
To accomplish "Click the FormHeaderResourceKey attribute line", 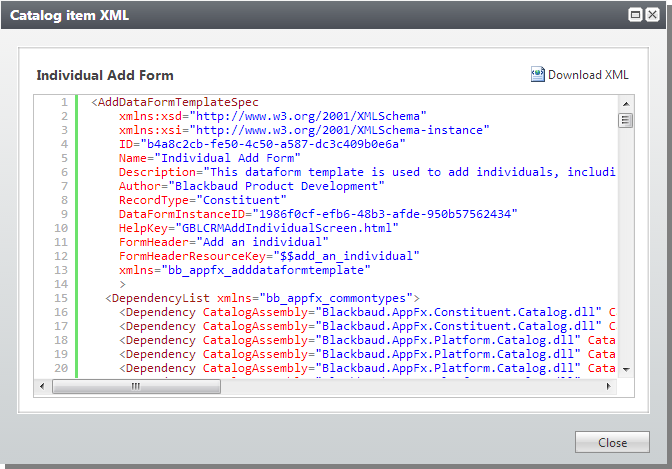I will (269, 256).
